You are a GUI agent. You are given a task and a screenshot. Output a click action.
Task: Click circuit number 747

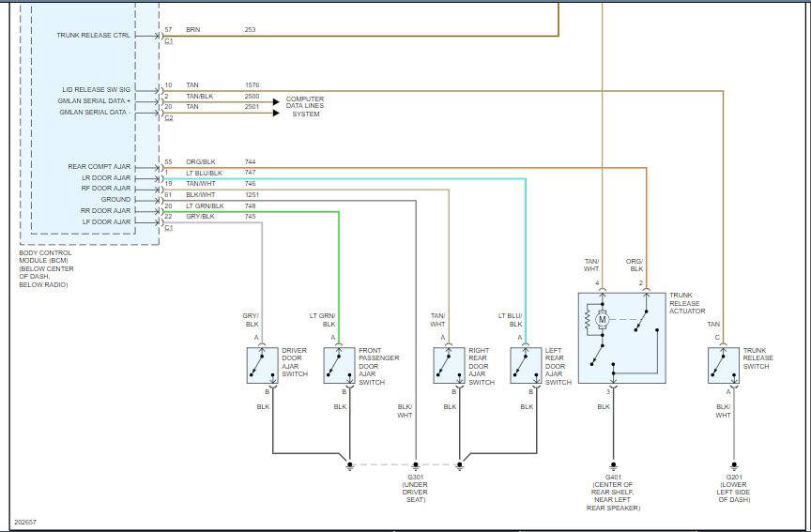click(251, 172)
